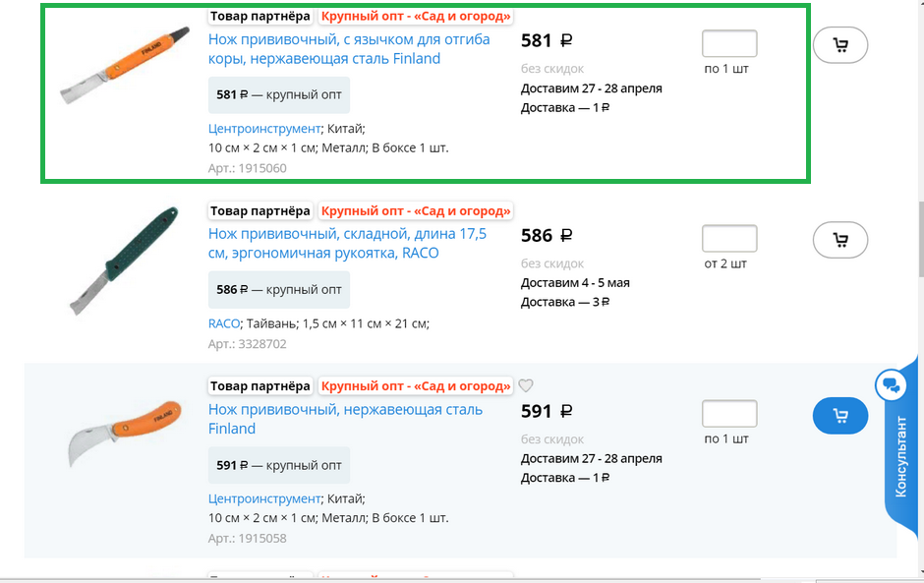Focus quantity input for RACO knife
This screenshot has width=924, height=583.
[729, 239]
